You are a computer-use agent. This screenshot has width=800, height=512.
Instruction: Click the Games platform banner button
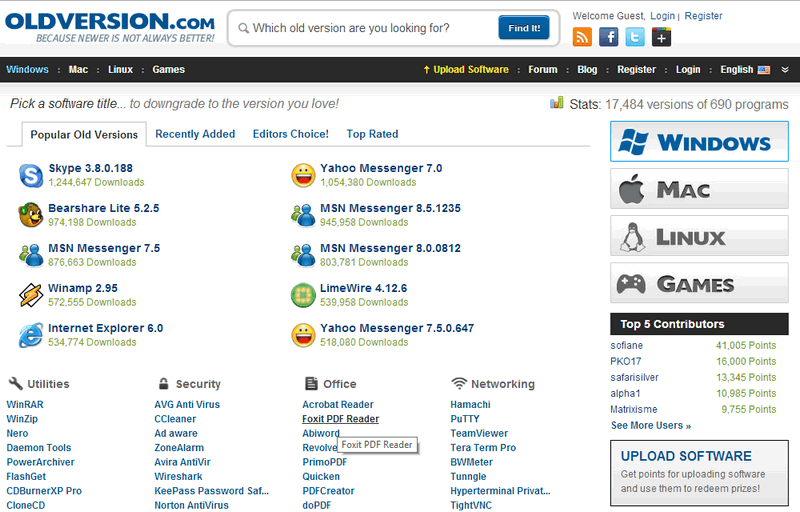point(699,283)
